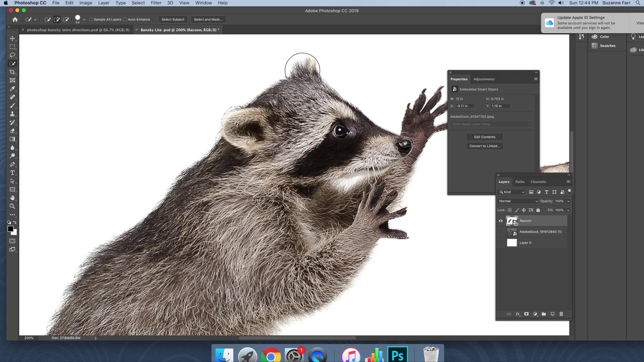Delete layer with trash icon
Viewport: 644px width, 362px height.
pos(561,314)
